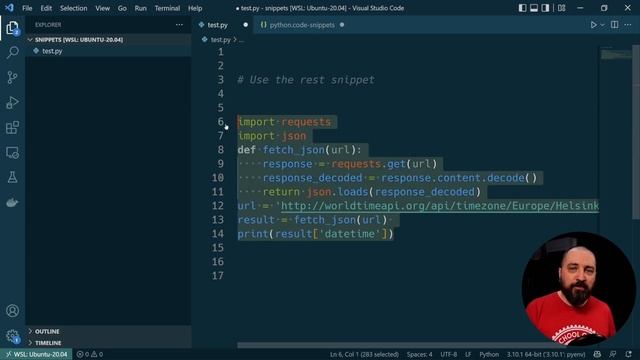The image size is (640, 360).
Task: Open Explorer Views and More Actions ellipsis
Action: [x=179, y=25]
